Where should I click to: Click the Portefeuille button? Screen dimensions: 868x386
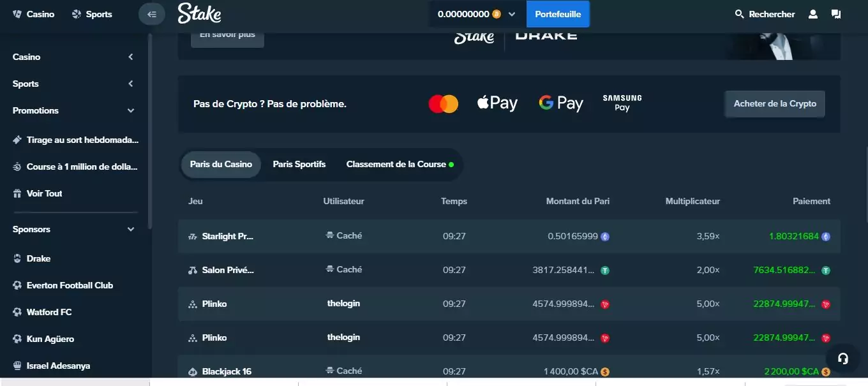(x=558, y=14)
